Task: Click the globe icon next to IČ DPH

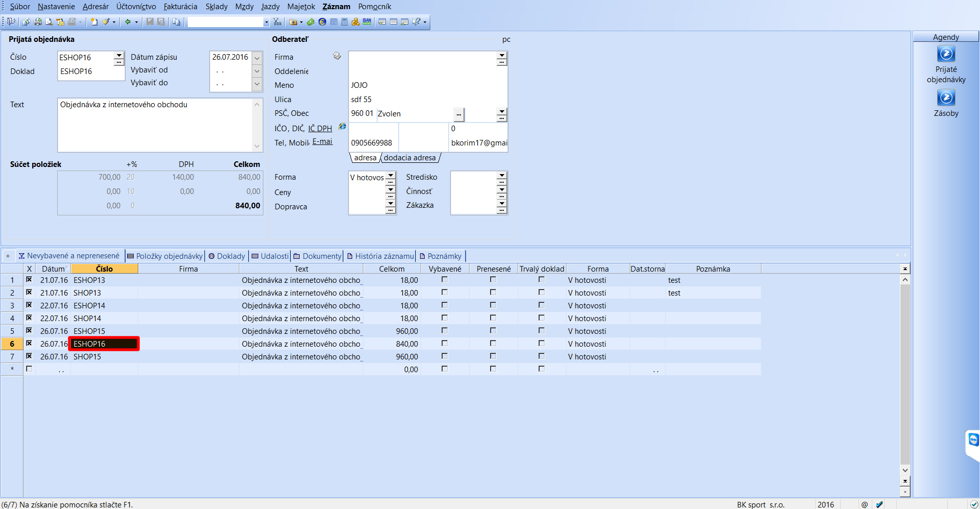Action: [x=342, y=126]
